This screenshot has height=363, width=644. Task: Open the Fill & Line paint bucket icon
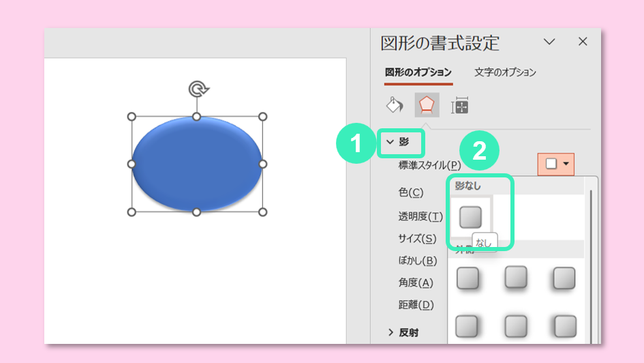[x=395, y=104]
